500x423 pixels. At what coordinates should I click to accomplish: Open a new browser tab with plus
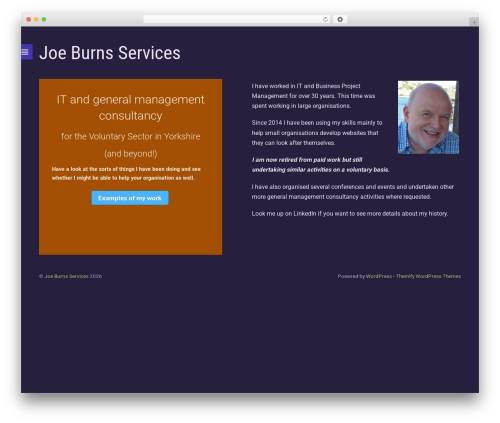pos(474,22)
